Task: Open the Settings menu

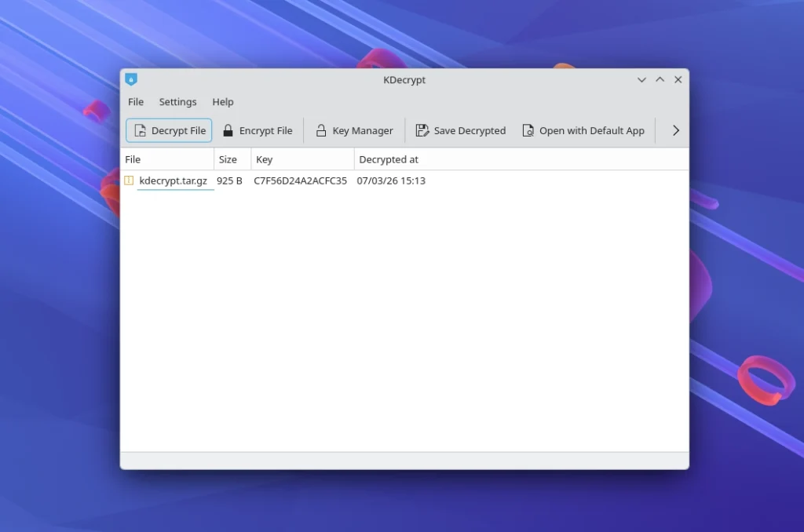Action: pos(177,102)
